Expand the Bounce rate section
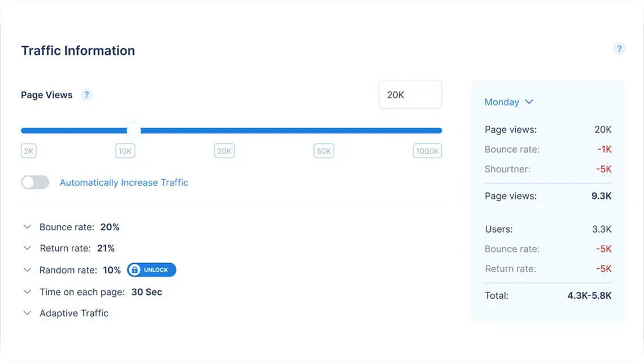 click(28, 226)
